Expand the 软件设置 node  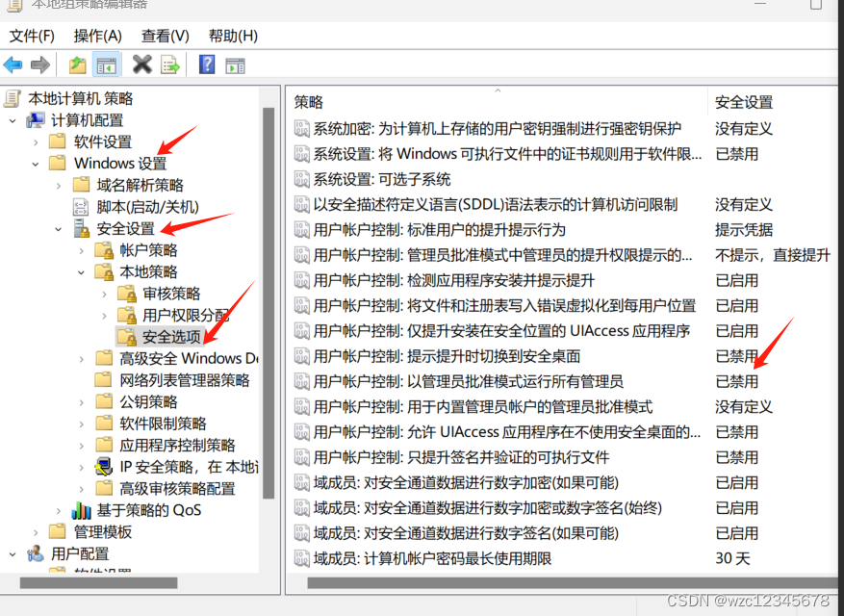point(36,142)
